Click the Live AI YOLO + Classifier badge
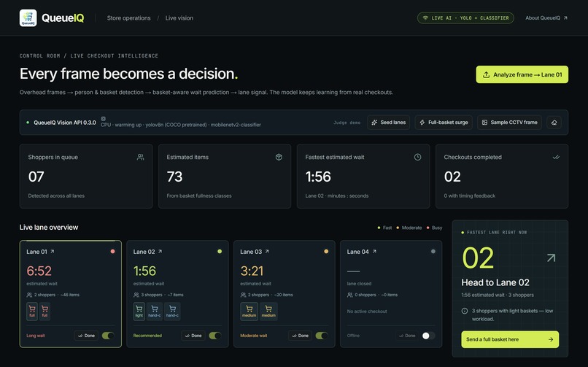Viewport: 588px width, 367px height. (x=465, y=18)
